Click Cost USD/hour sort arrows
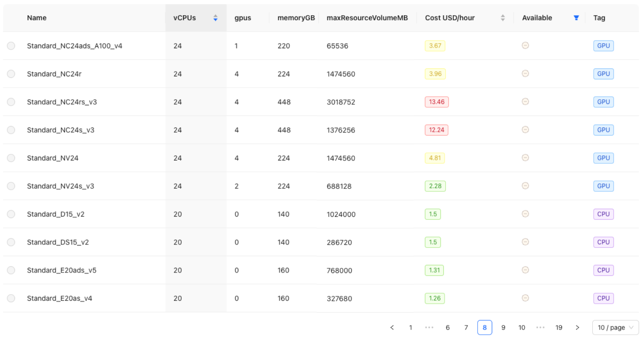This screenshot has height=340, width=644. pos(503,18)
